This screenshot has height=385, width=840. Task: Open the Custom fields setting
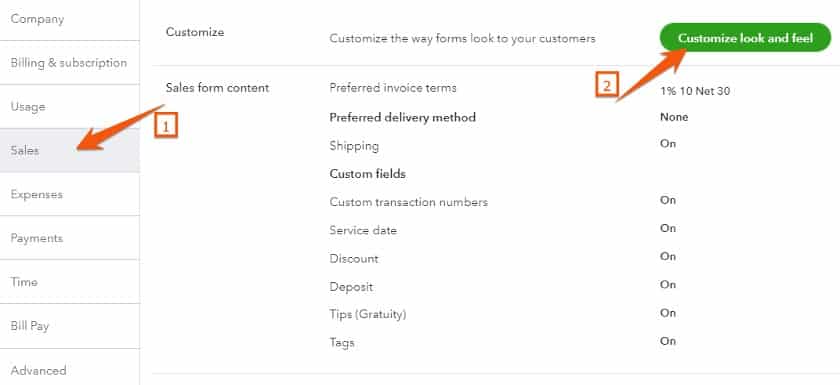pyautogui.click(x=368, y=174)
